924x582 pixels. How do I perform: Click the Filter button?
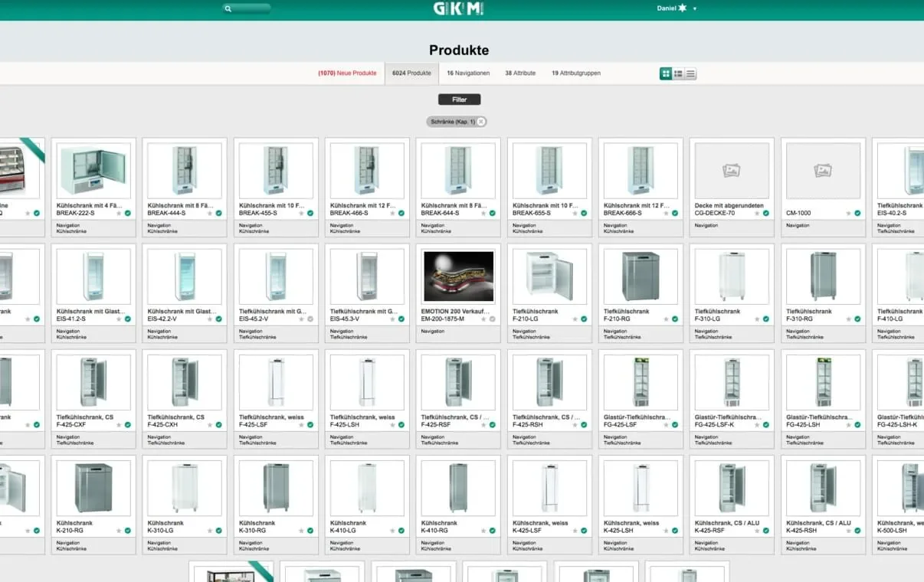tap(459, 100)
